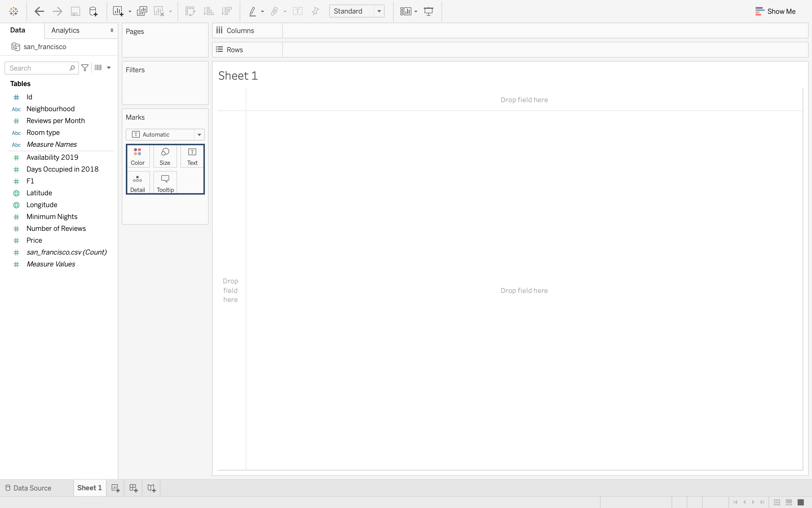Image resolution: width=812 pixels, height=508 pixels.
Task: Click New Story icon in bottom bar
Action: [151, 488]
